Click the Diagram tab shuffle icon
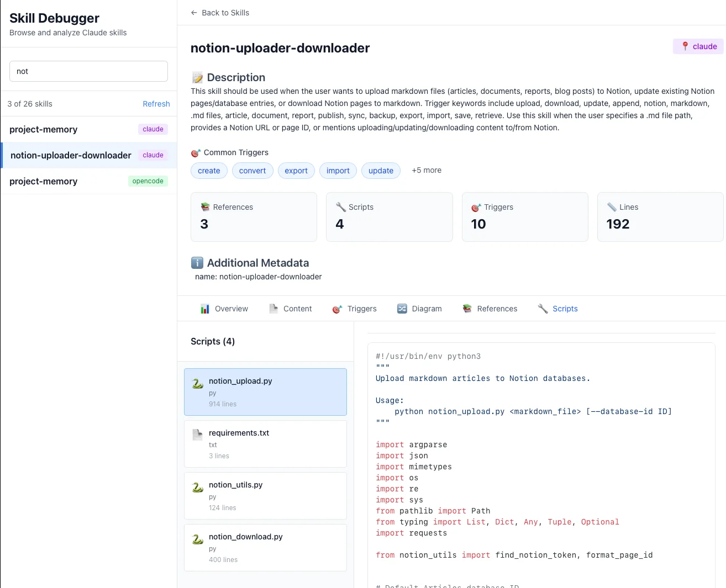726x588 pixels. click(x=402, y=309)
